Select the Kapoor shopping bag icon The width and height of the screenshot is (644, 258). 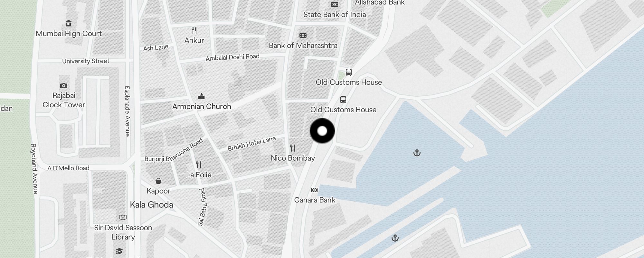point(158,181)
